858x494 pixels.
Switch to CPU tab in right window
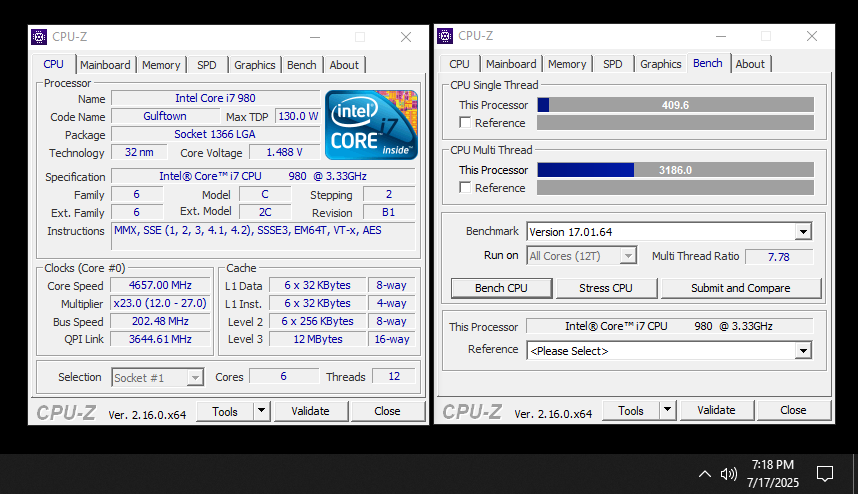tap(459, 63)
